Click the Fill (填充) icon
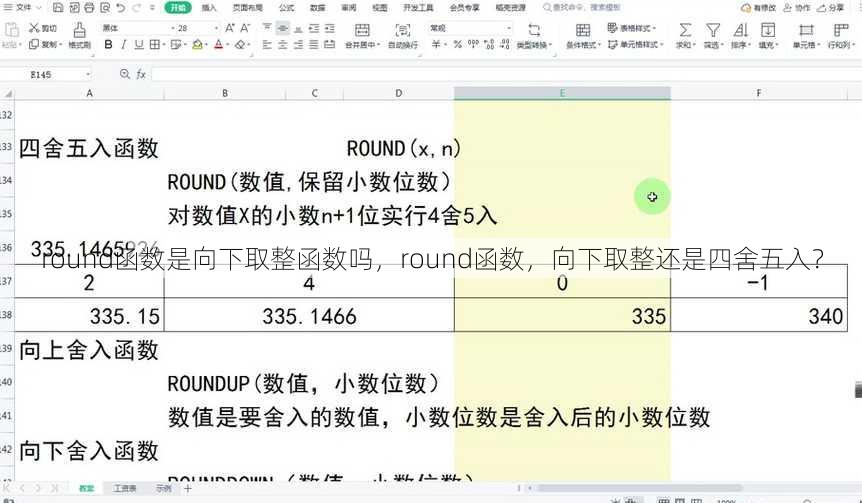Screen dimensions: 862x503 pyautogui.click(x=767, y=30)
